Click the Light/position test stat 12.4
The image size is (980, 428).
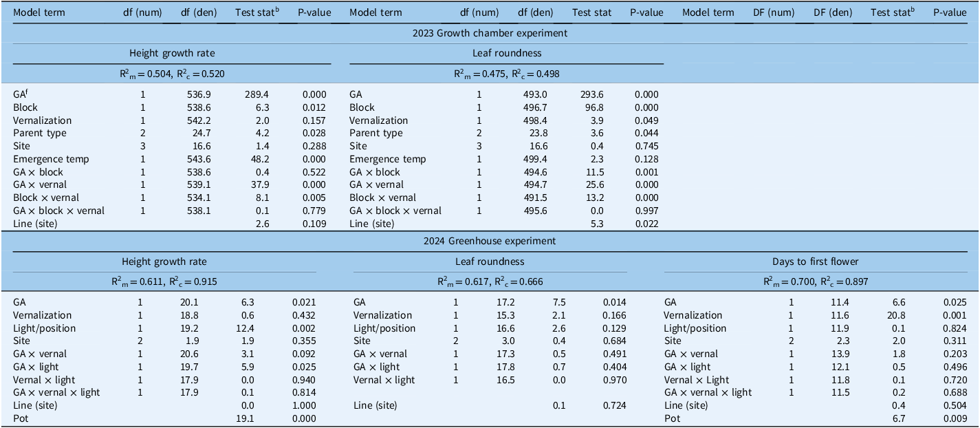(x=244, y=328)
